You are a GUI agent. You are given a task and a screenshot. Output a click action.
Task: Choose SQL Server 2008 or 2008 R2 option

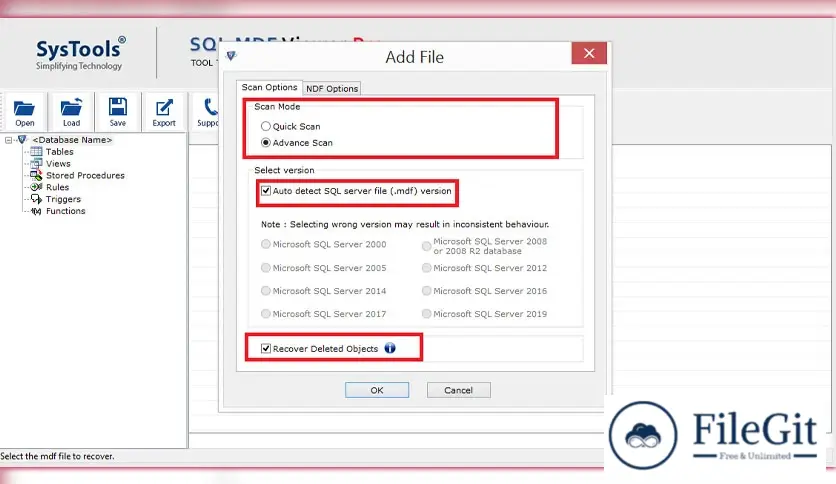pyautogui.click(x=427, y=246)
